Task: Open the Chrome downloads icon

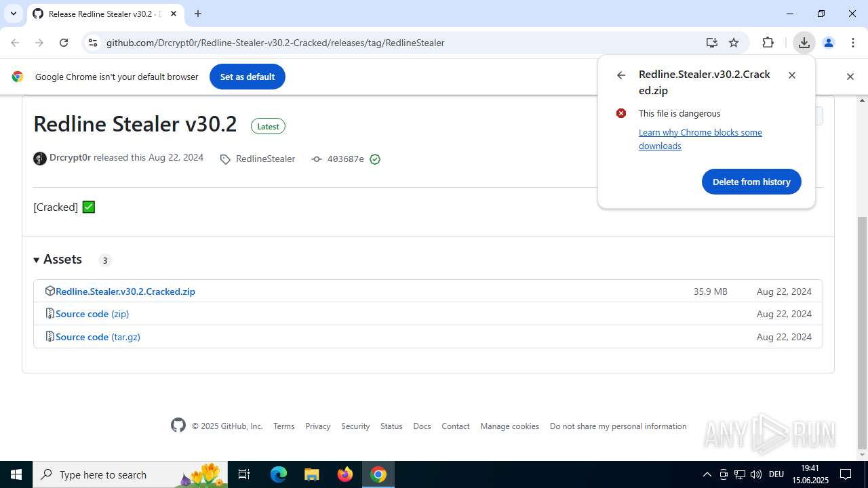Action: coord(804,43)
